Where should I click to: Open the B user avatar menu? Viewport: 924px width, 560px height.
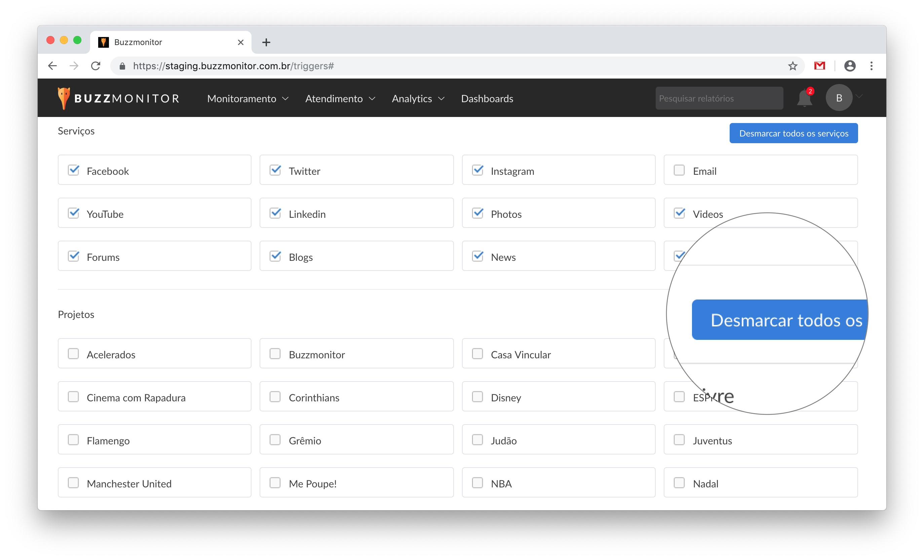pos(839,98)
